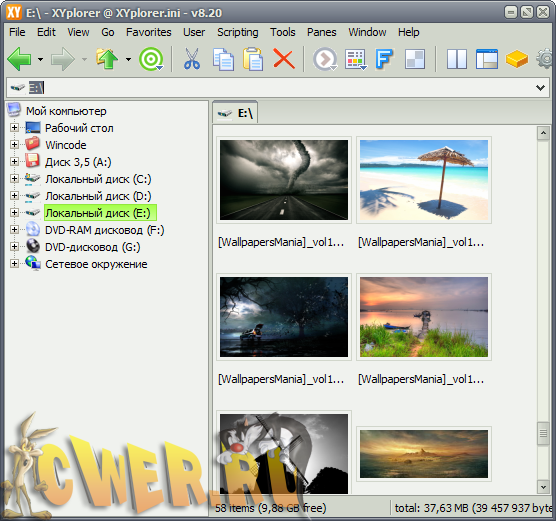
Task: Select the E:\ tab
Action: (235, 113)
